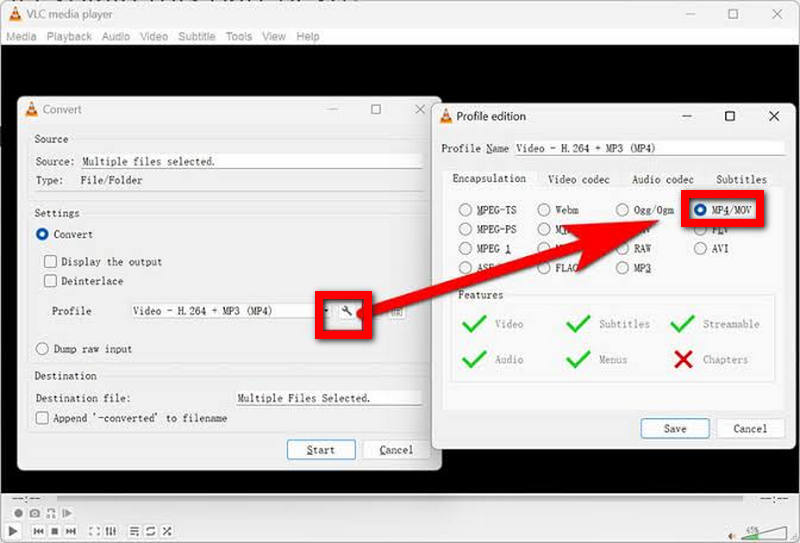Toggle fullscreen with the fullscreen icon
Viewport: 800px width, 543px height.
tap(94, 531)
